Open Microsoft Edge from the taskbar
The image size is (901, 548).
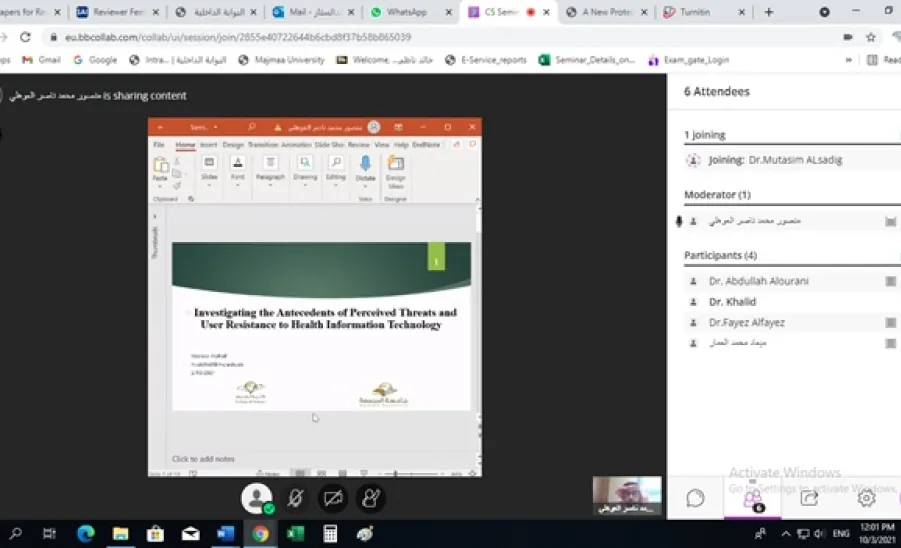tap(86, 534)
